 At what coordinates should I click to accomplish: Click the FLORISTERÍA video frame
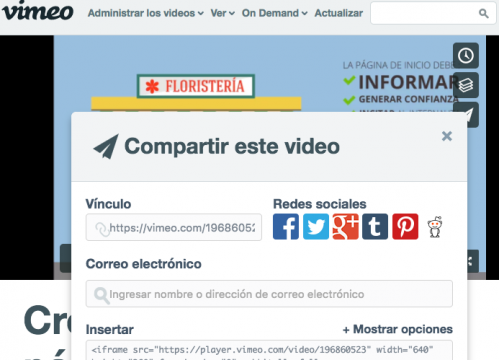click(196, 86)
